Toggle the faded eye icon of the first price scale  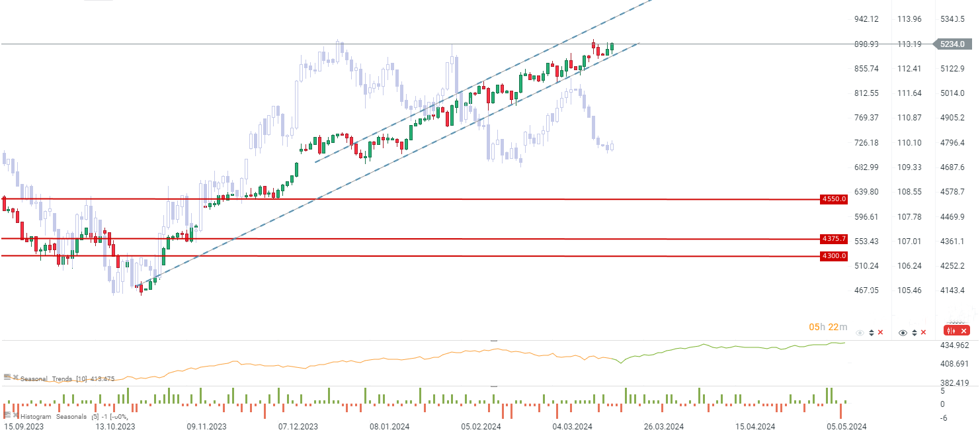[860, 333]
